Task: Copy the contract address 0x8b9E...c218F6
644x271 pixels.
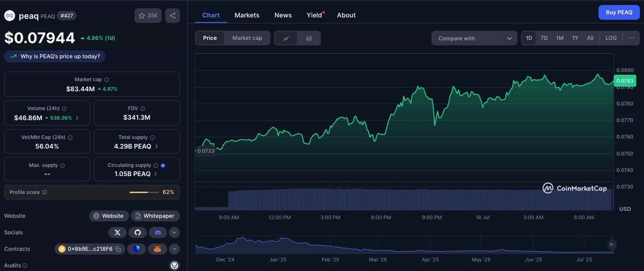Action: pyautogui.click(x=118, y=249)
